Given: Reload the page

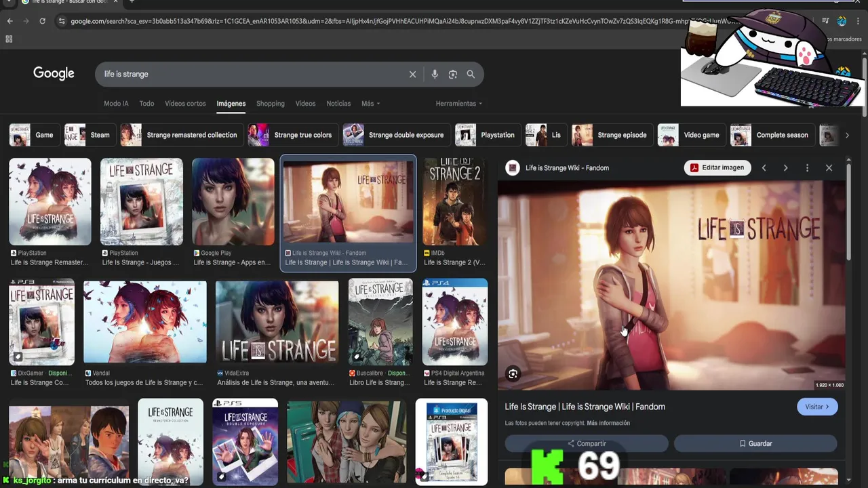Looking at the screenshot, I should (x=42, y=21).
